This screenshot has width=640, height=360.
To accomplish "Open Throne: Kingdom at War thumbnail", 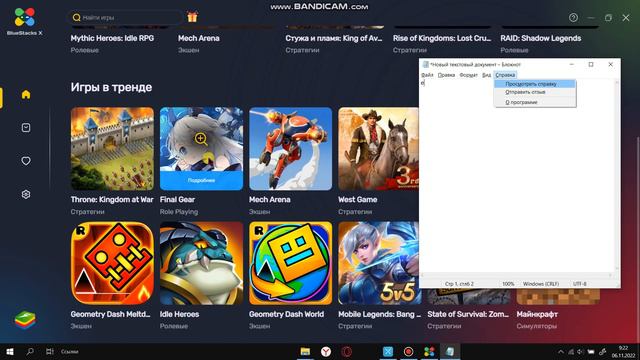I will (112, 149).
